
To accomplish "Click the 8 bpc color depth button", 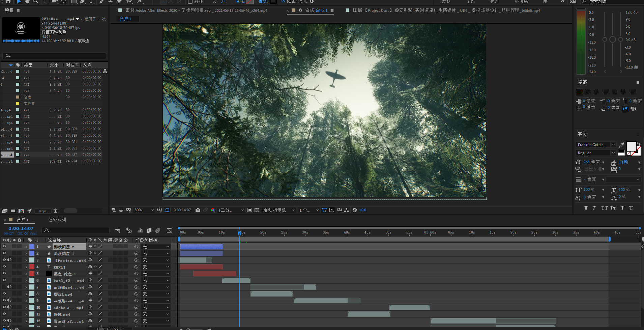I will pos(43,211).
